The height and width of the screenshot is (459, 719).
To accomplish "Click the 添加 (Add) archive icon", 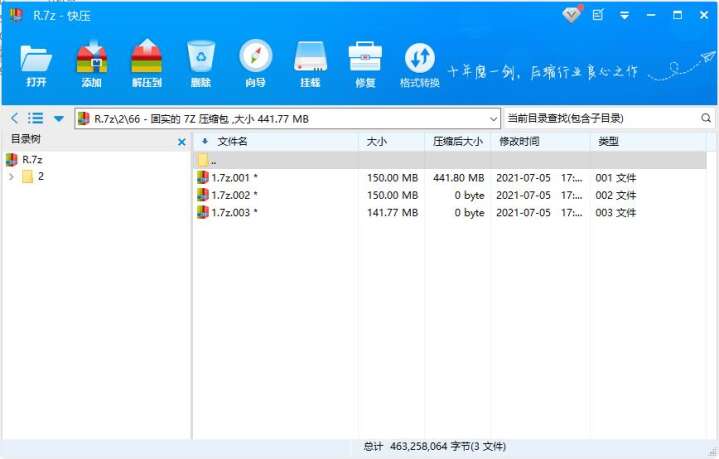I will pyautogui.click(x=91, y=62).
